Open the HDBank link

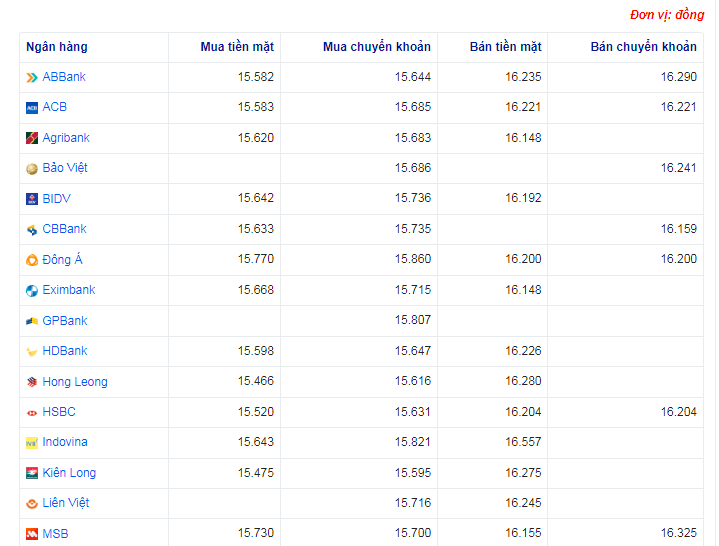(x=64, y=351)
